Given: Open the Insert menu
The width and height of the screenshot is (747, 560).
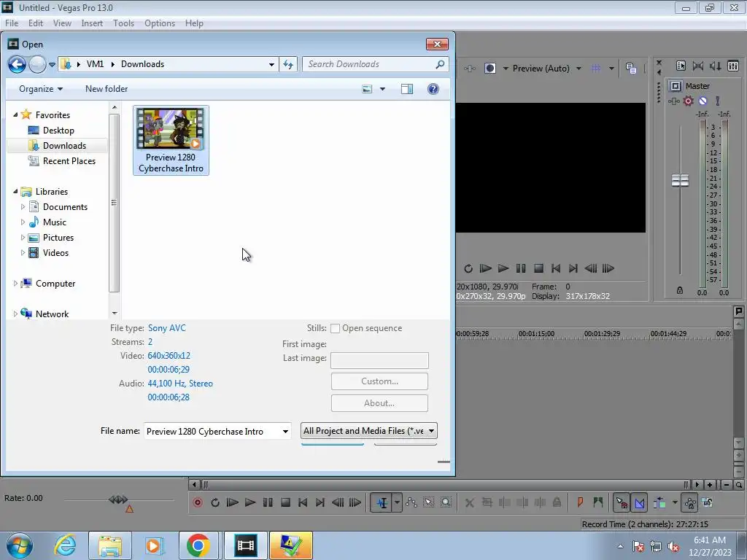Looking at the screenshot, I should point(92,23).
